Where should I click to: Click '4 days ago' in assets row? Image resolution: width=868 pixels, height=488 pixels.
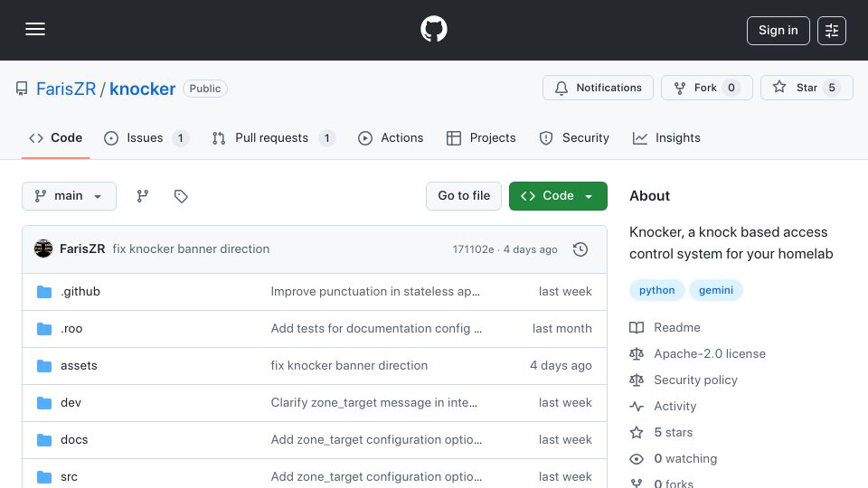(561, 366)
